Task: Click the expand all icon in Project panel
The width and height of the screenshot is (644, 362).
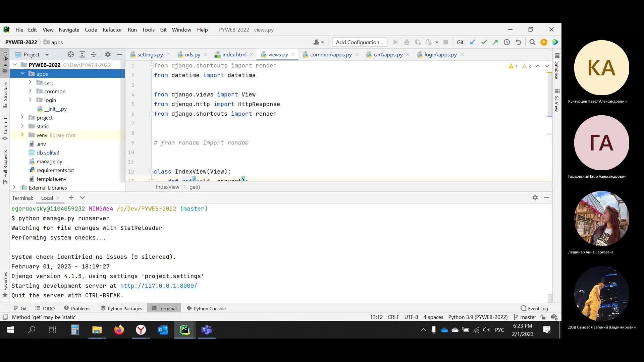Action: 82,54
